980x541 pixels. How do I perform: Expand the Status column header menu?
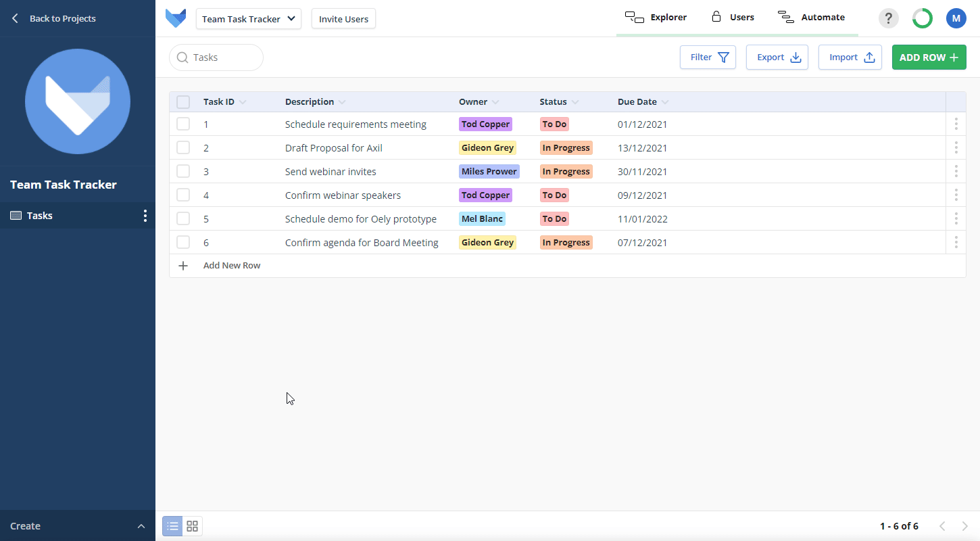click(575, 102)
